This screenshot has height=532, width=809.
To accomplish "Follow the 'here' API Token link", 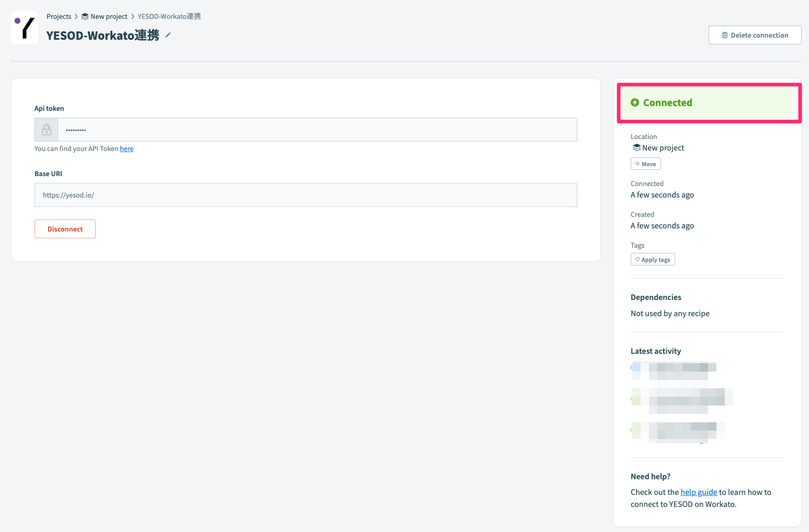I will [x=127, y=149].
